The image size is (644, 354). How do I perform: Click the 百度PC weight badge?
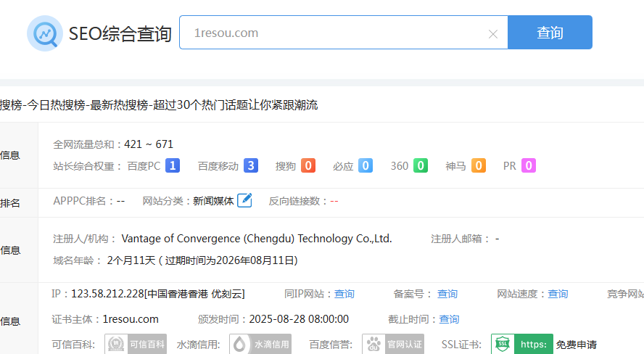click(x=173, y=165)
